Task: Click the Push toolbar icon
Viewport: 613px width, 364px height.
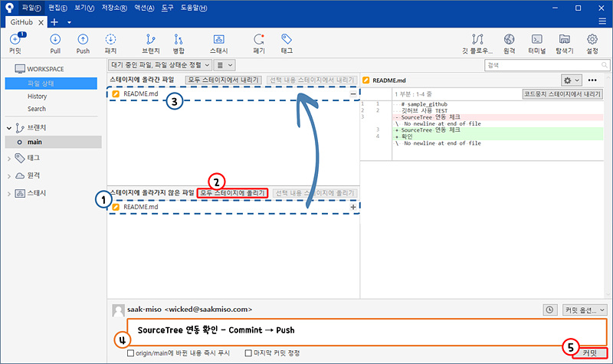Action: (x=83, y=44)
